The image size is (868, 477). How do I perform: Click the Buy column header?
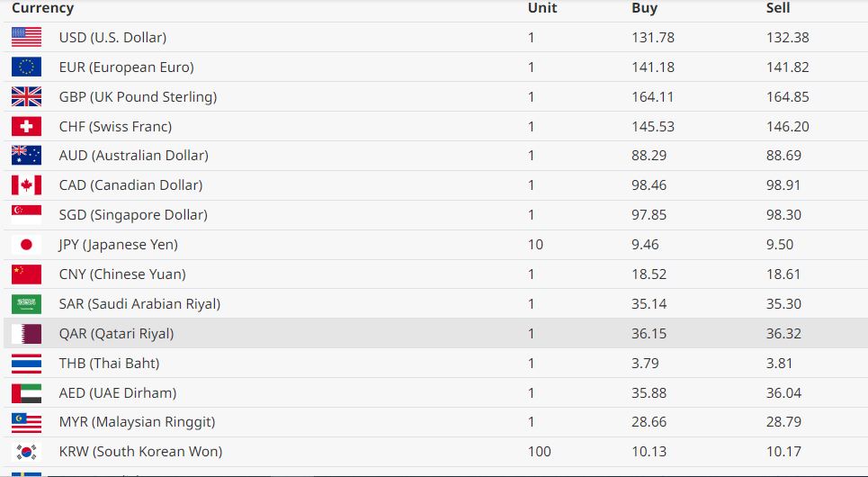644,8
